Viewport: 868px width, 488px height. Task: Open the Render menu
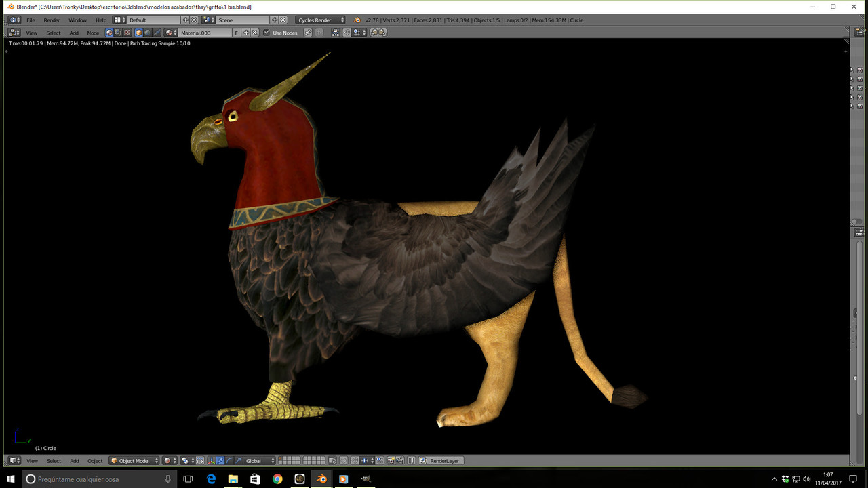pyautogui.click(x=52, y=20)
